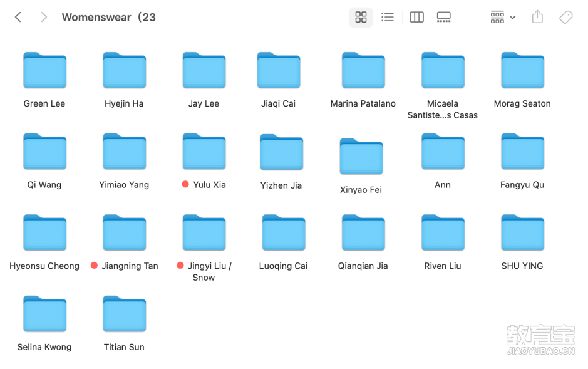Select the Selina Kwong folder
This screenshot has height=369, width=588.
(44, 314)
